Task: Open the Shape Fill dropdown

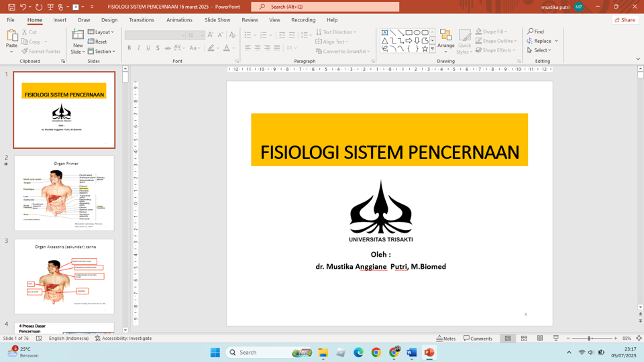Action: tap(491, 32)
